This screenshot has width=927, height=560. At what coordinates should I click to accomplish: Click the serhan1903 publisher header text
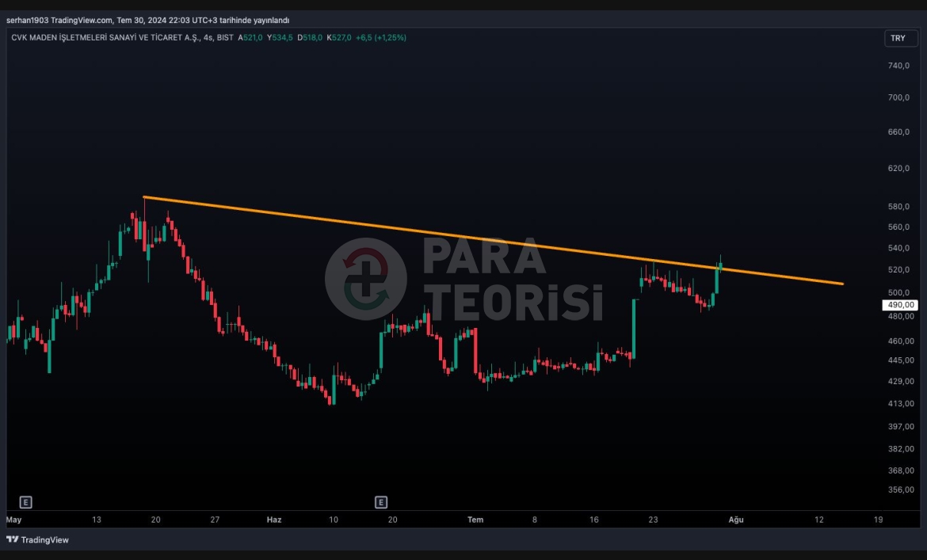pyautogui.click(x=148, y=20)
